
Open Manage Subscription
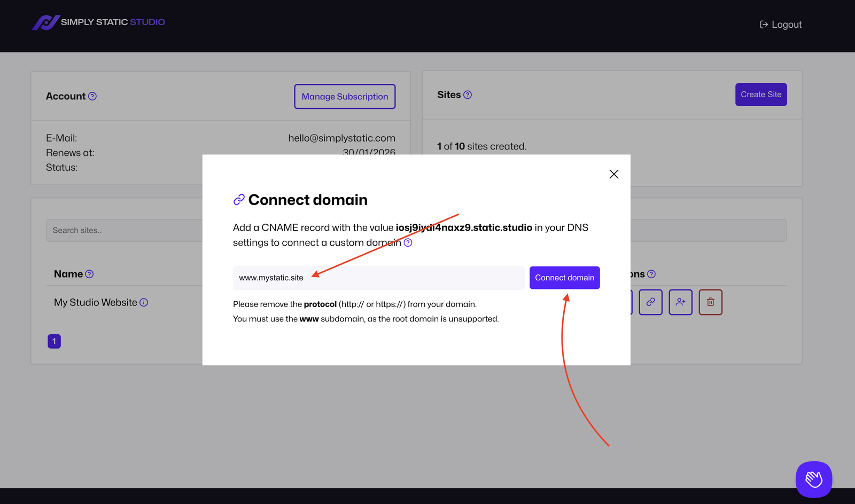[x=345, y=97]
